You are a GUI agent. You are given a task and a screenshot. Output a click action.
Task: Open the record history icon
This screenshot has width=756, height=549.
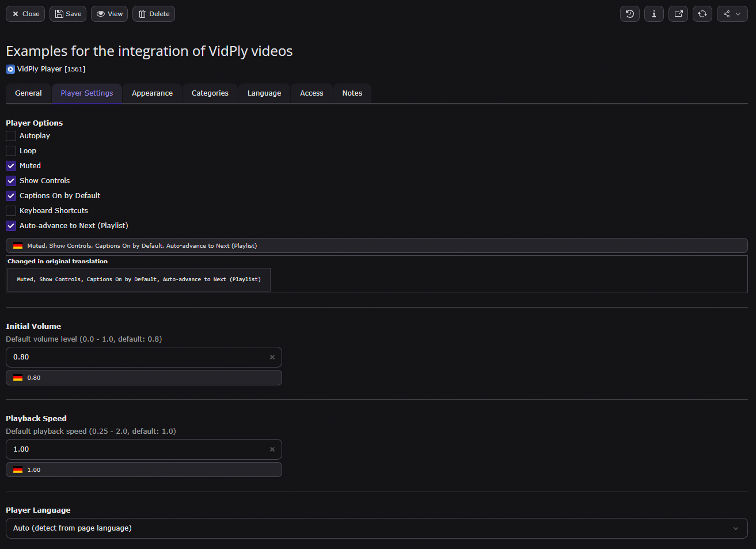pos(630,14)
